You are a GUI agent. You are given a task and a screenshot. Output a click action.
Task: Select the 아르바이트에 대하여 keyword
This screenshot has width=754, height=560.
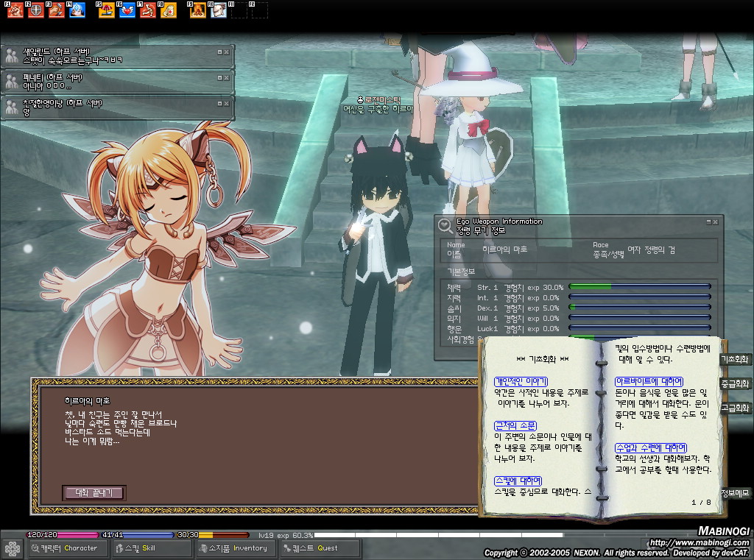[x=649, y=382]
